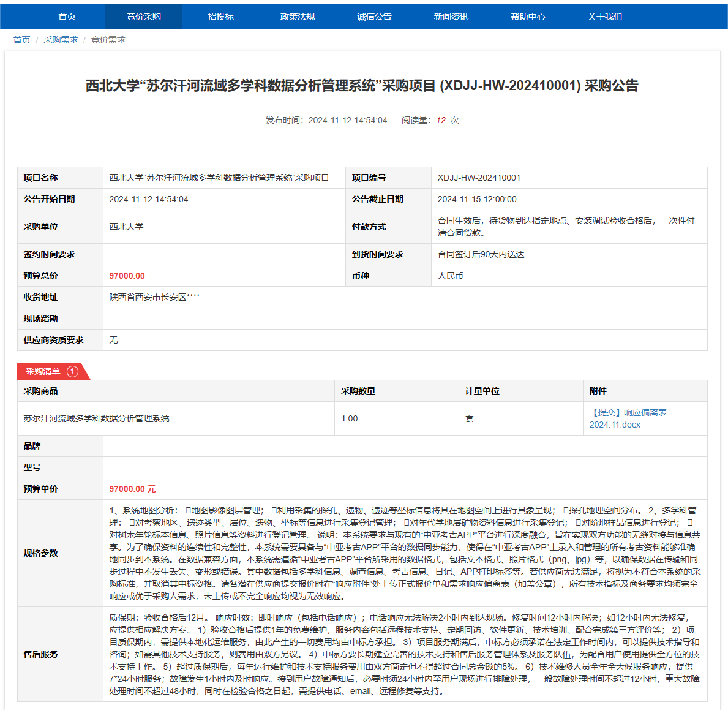This screenshot has width=728, height=710.
Task: Click the 首页 breadcrumb link
Action: point(21,40)
